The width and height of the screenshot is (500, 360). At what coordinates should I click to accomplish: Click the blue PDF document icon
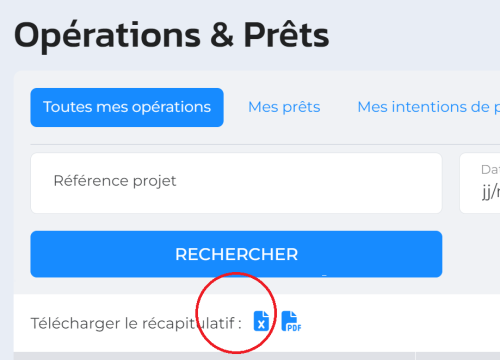coord(291,321)
